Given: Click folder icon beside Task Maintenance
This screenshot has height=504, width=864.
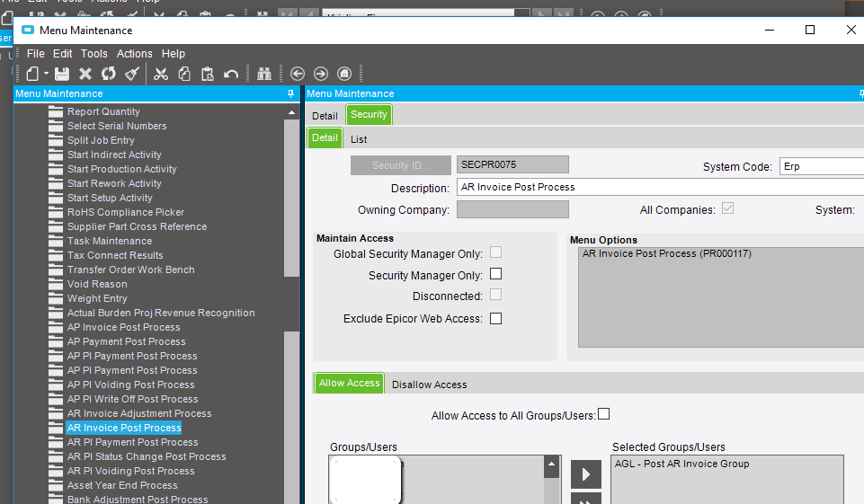Looking at the screenshot, I should (56, 241).
